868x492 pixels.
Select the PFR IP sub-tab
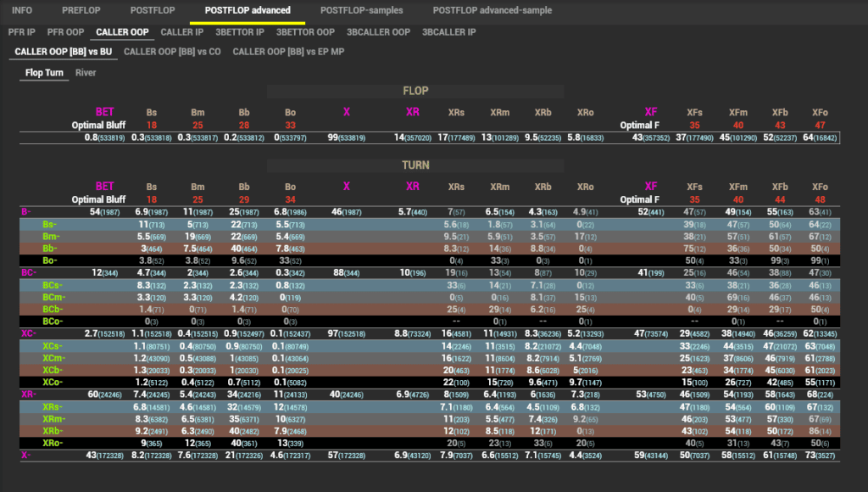click(x=21, y=32)
